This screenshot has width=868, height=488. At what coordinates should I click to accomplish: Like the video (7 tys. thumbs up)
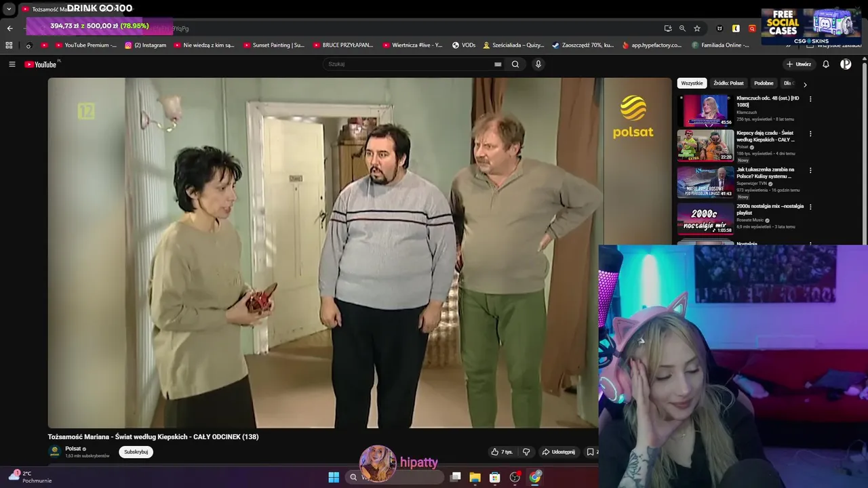pyautogui.click(x=502, y=452)
